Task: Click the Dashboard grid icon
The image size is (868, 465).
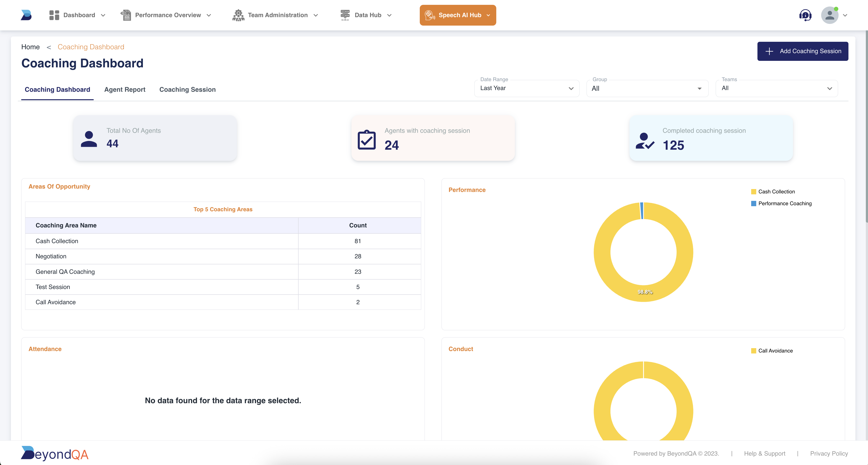Action: 54,15
